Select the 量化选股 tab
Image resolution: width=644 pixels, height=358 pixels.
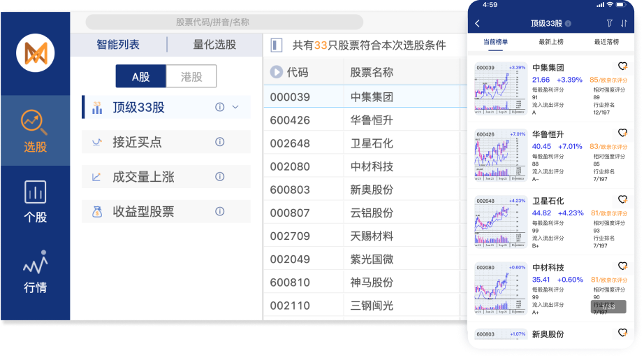(x=214, y=45)
